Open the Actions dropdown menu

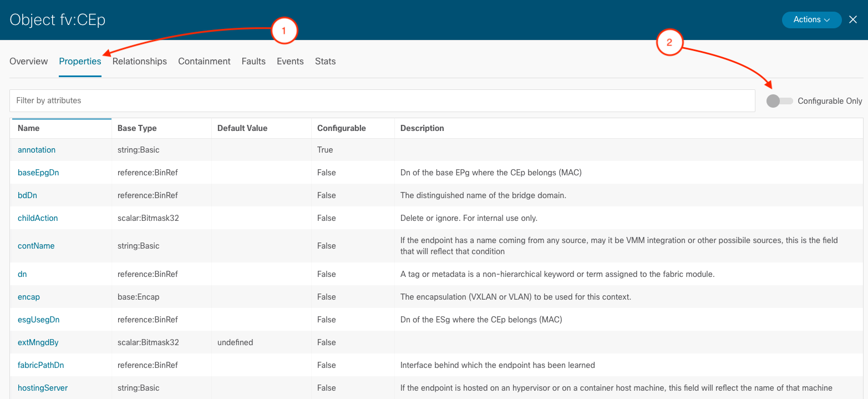[811, 20]
